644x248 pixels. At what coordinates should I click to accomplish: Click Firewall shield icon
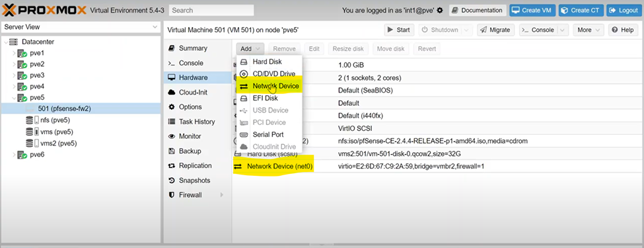tap(172, 195)
